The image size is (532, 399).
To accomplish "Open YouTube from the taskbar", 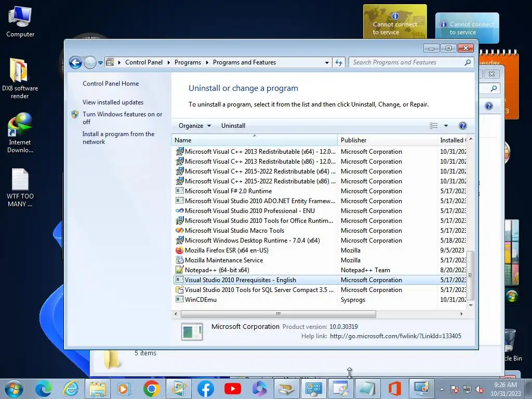I will pyautogui.click(x=233, y=389).
